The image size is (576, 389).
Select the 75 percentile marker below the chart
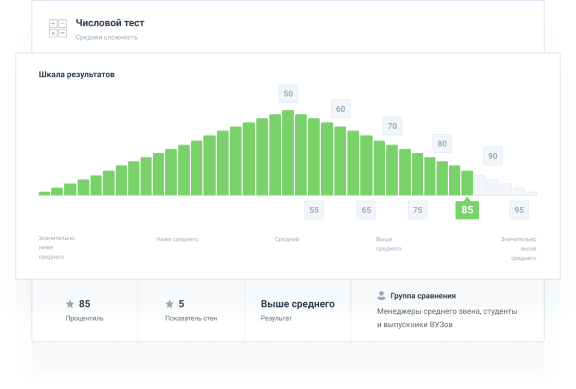pos(417,210)
